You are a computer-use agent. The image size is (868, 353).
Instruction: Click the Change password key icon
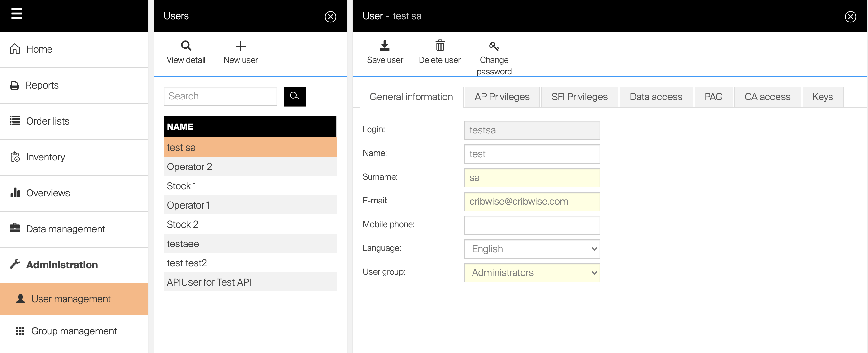click(494, 46)
